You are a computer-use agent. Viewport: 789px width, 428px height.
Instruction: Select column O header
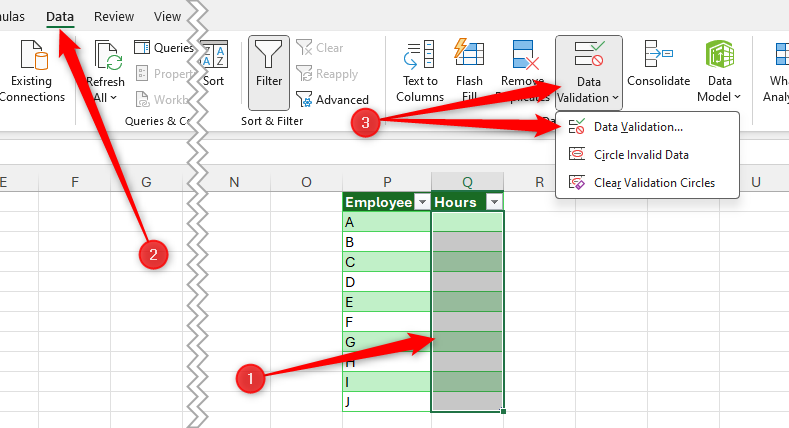tap(306, 182)
